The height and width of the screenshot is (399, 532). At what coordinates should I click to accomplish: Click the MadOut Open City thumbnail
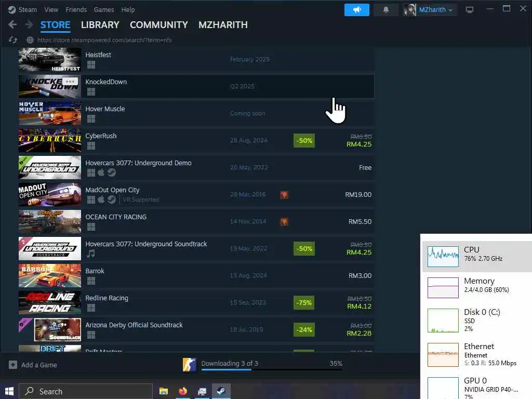[x=50, y=194]
